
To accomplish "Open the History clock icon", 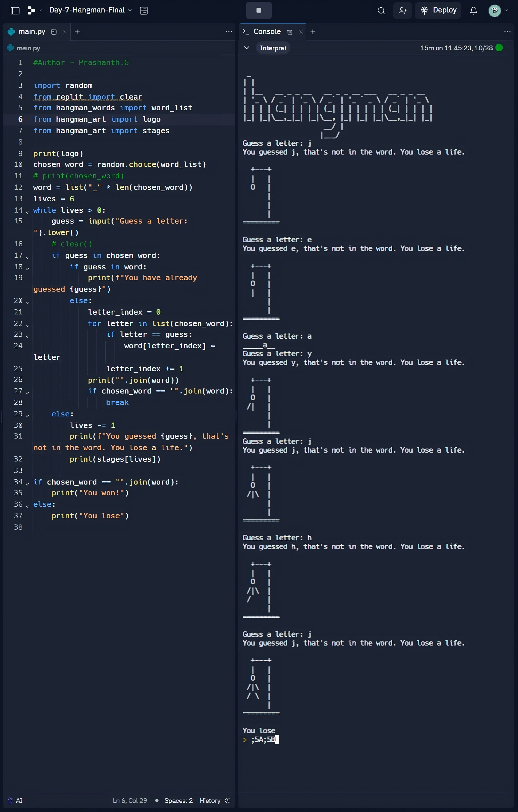I will coord(228,800).
